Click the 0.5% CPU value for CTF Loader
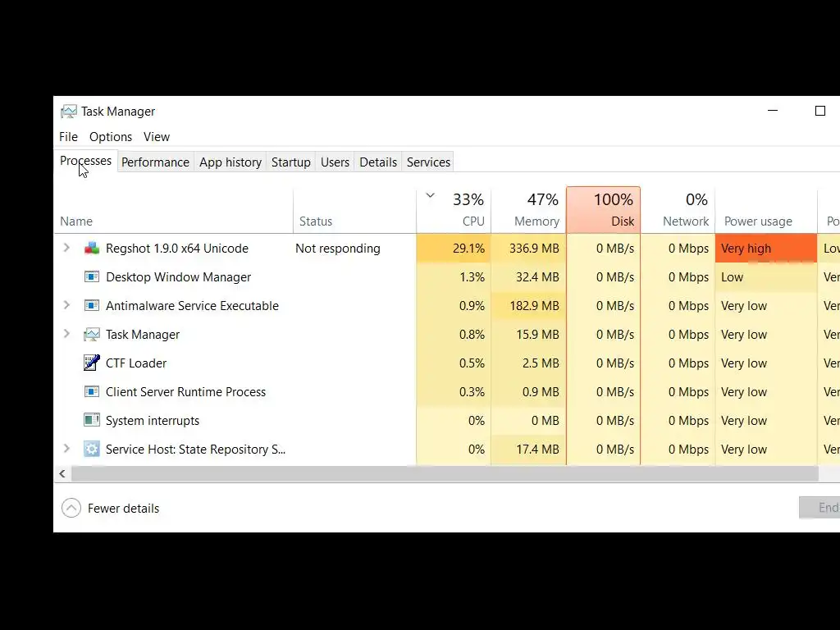This screenshot has height=630, width=840. pos(472,363)
